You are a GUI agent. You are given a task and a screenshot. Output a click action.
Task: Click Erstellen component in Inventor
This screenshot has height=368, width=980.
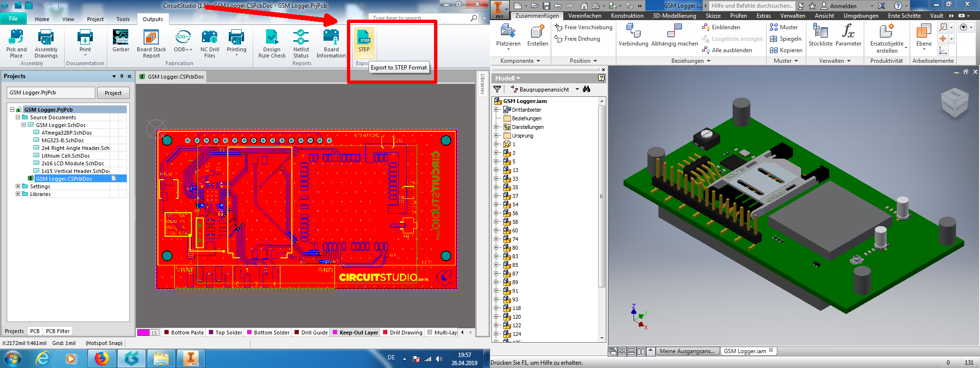pos(538,35)
